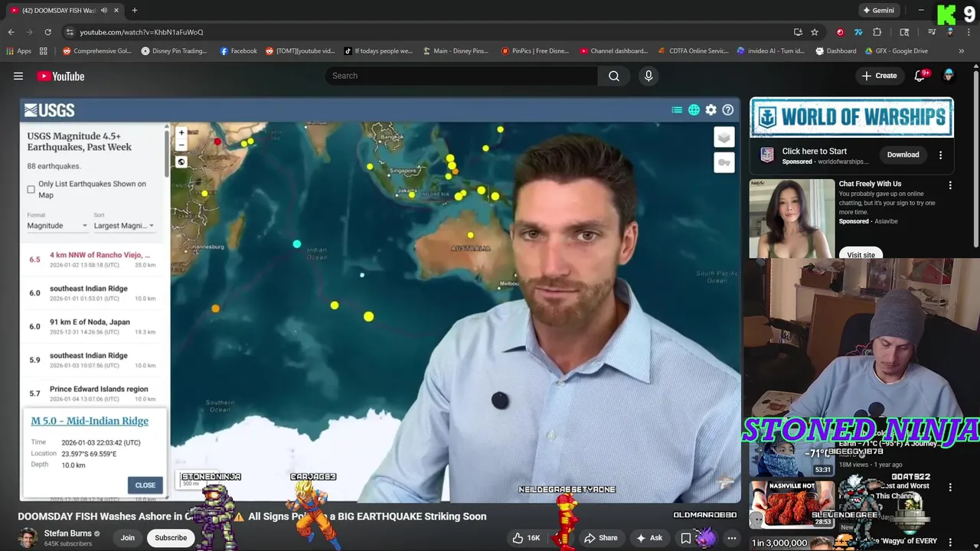Download World of Warships ad button
980x551 pixels.
[903, 155]
